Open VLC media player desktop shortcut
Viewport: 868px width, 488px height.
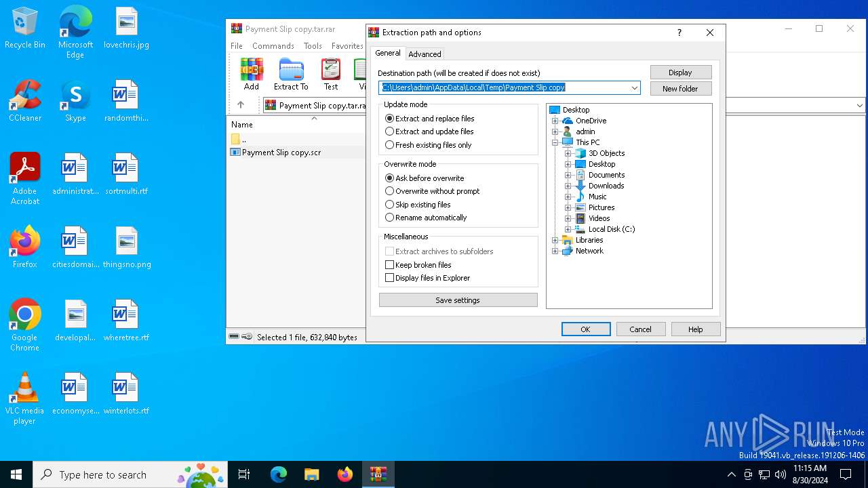(x=25, y=399)
